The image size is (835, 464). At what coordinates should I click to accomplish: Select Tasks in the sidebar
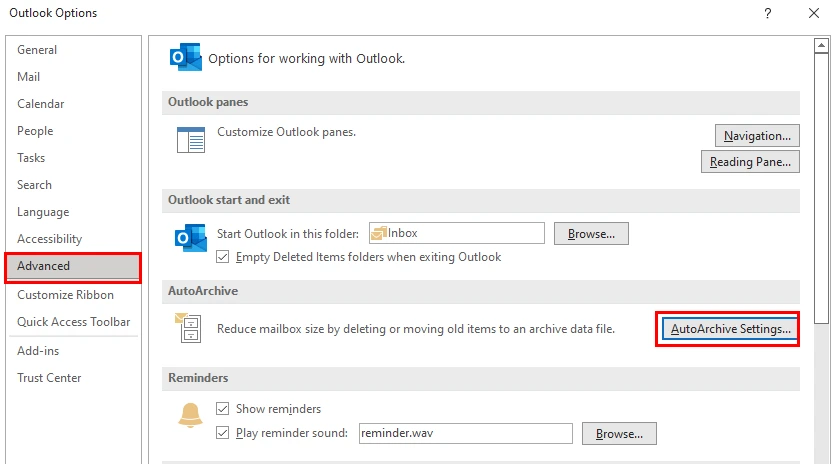(x=31, y=158)
